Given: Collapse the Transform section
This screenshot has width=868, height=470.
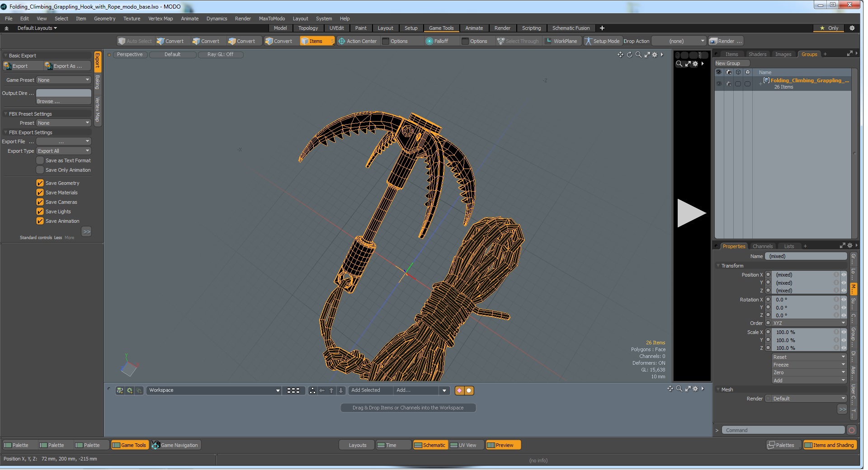Looking at the screenshot, I should [718, 266].
